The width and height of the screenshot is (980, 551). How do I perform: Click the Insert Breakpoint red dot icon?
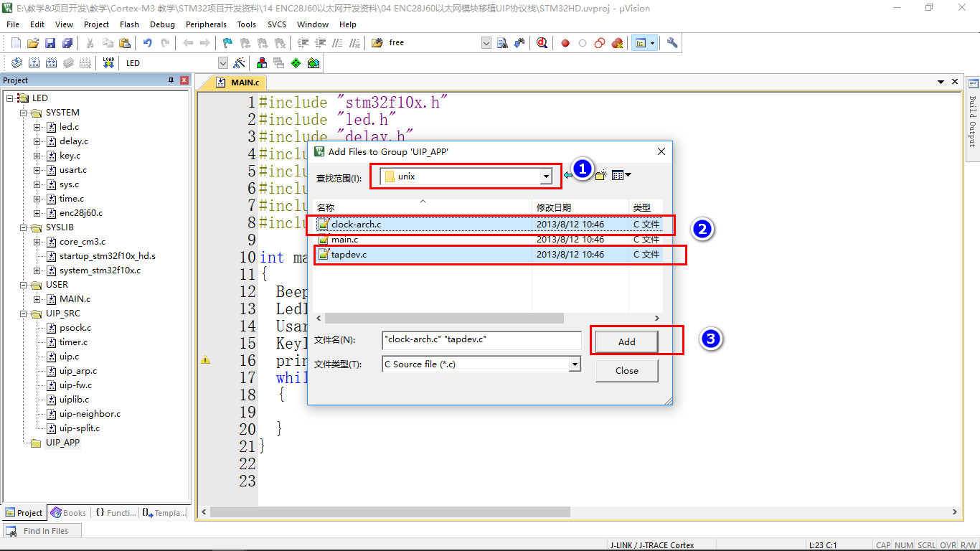[x=565, y=43]
